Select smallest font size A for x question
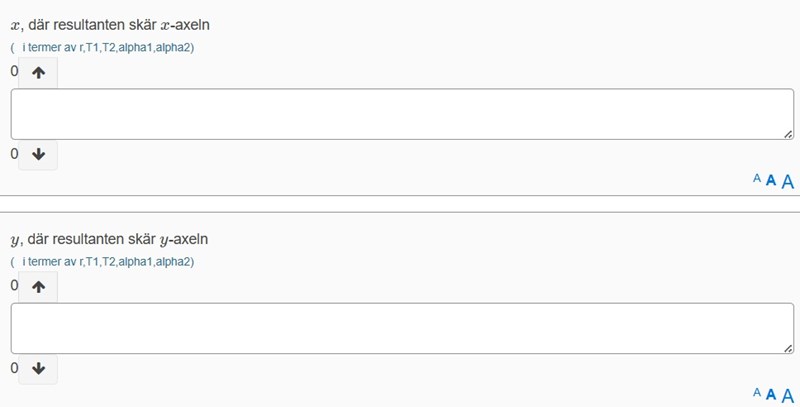Viewport: 800px width, 407px height. pos(757,179)
